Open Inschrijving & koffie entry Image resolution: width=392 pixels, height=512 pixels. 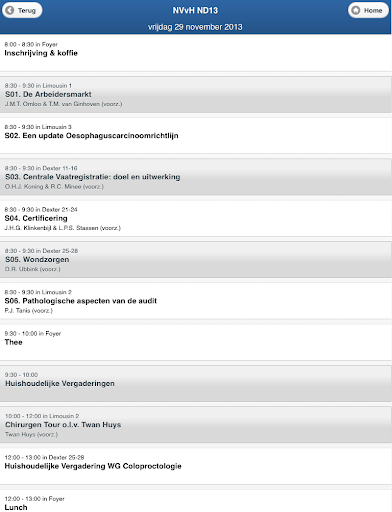click(x=196, y=53)
